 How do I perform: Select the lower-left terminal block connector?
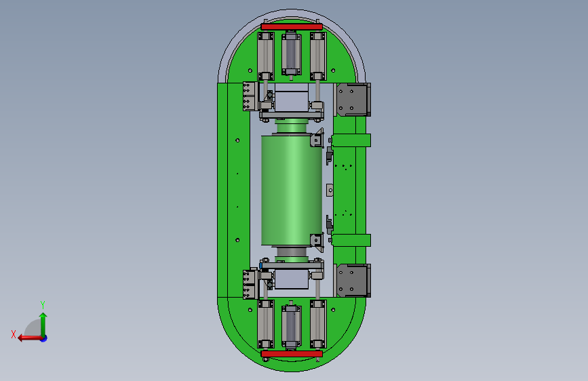click(250, 284)
